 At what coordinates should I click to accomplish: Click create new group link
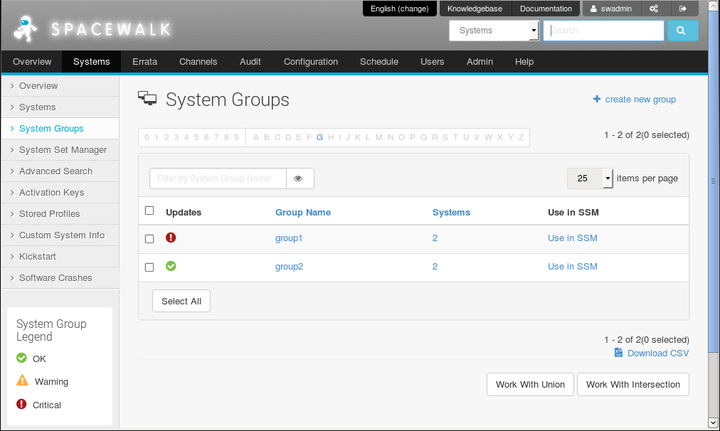pos(640,99)
